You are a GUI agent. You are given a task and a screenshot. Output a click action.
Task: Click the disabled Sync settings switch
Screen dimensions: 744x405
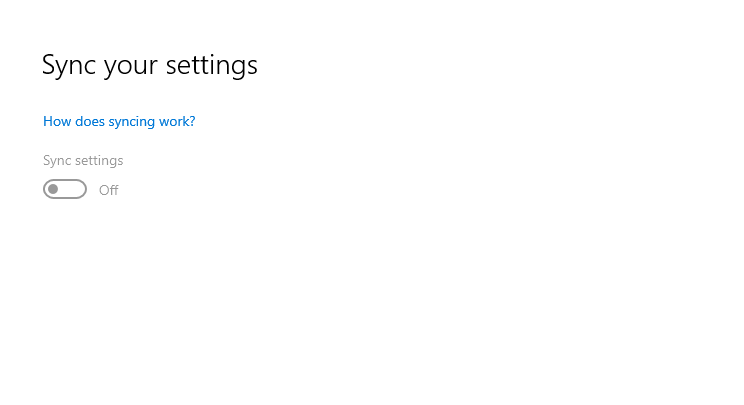click(65, 189)
